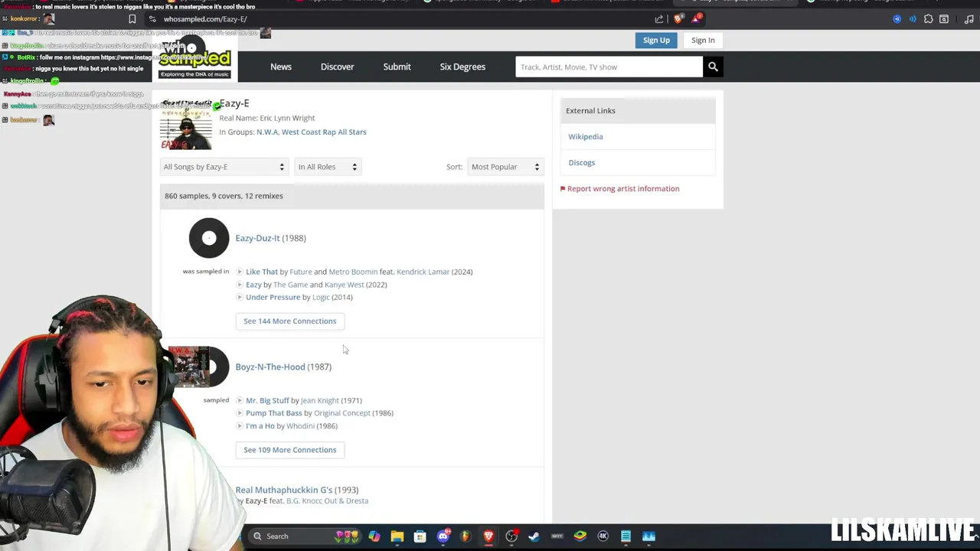Open the 4K Downloader taskbar icon
980x551 pixels.
click(x=603, y=536)
